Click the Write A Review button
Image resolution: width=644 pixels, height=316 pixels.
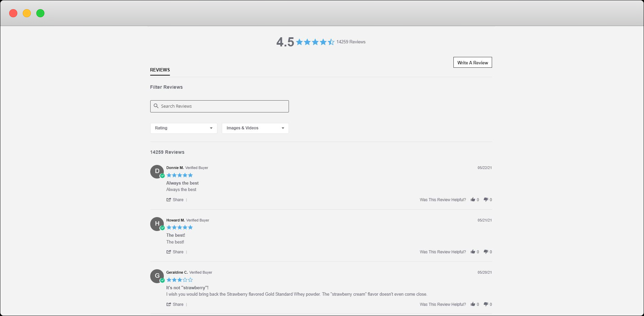click(472, 63)
